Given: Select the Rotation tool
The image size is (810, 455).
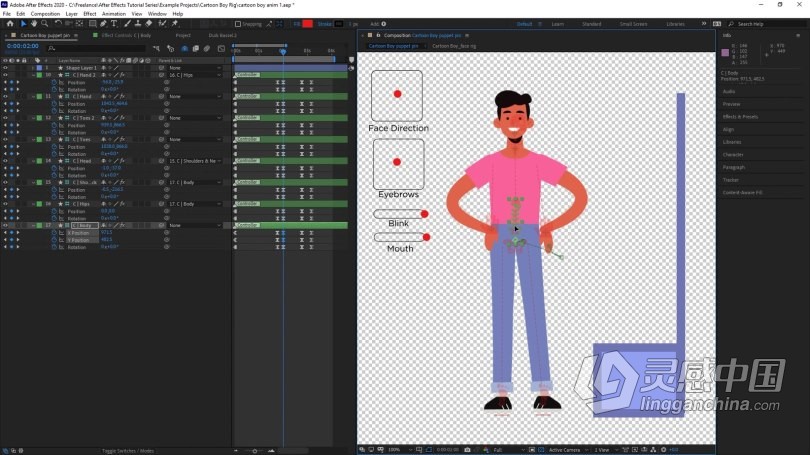Looking at the screenshot, I should pos(58,24).
